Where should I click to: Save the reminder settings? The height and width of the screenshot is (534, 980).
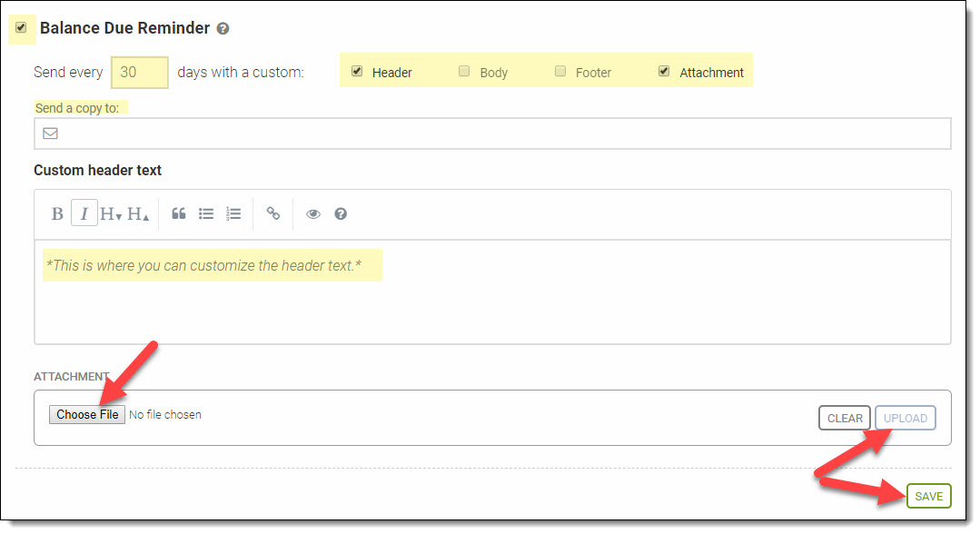point(928,497)
